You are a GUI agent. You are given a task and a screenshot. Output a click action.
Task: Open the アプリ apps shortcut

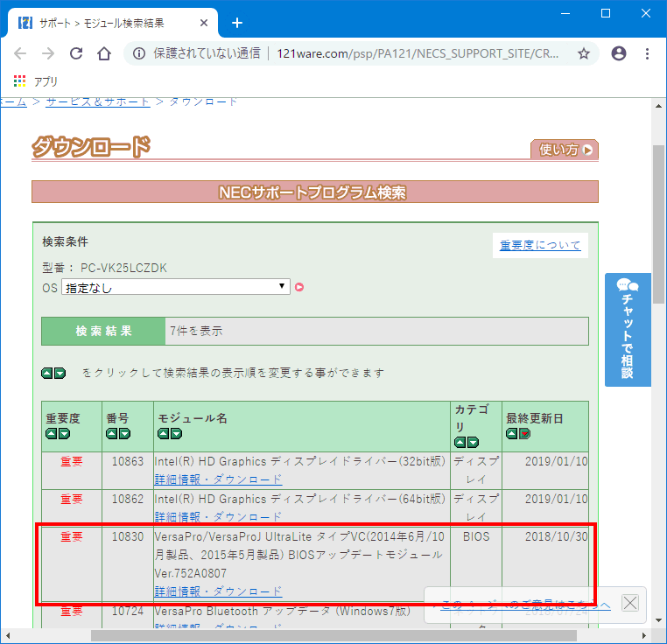(36, 80)
